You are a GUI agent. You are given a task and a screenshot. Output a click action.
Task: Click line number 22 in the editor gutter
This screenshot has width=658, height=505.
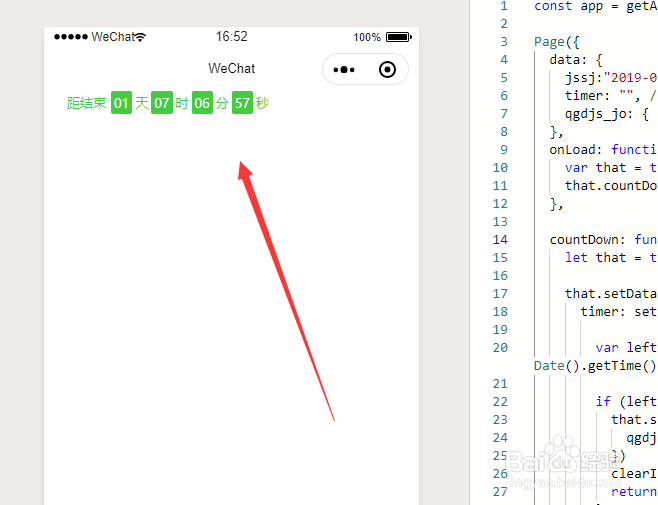[500, 402]
